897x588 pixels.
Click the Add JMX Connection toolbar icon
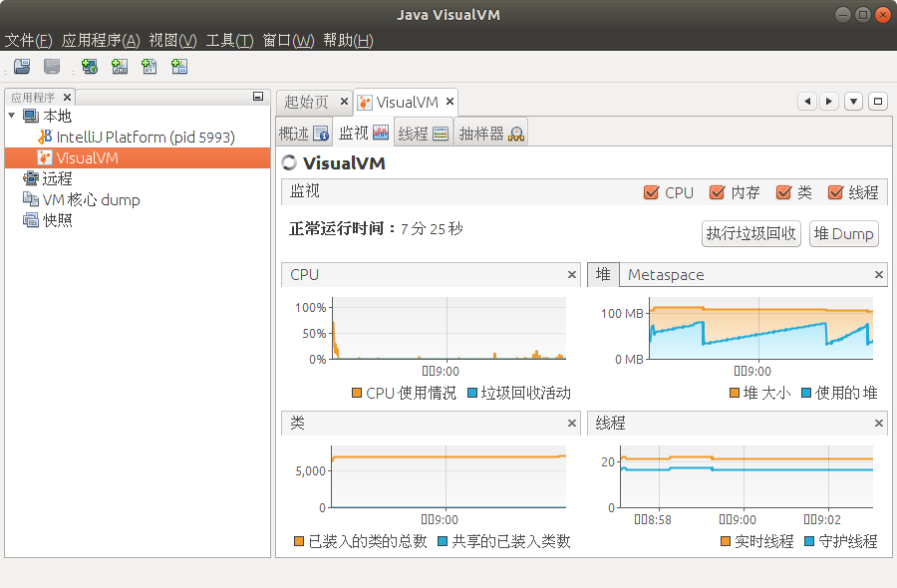[120, 67]
